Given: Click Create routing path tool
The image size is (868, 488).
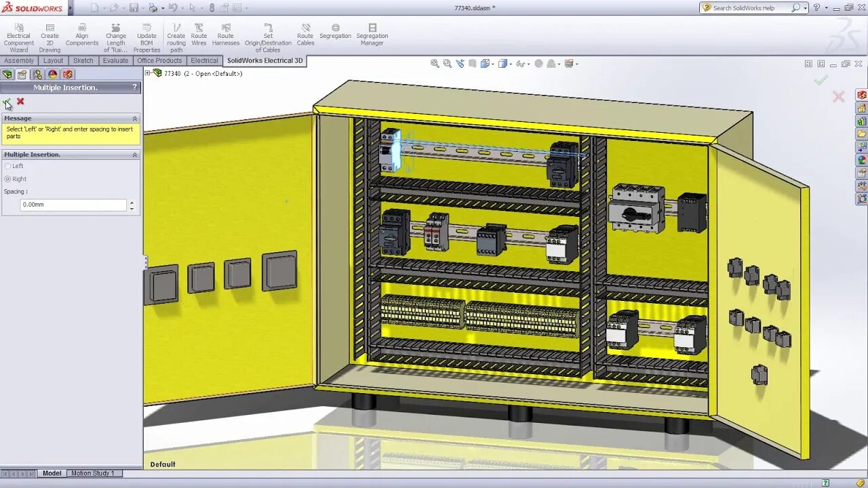Looking at the screenshot, I should coord(176,38).
